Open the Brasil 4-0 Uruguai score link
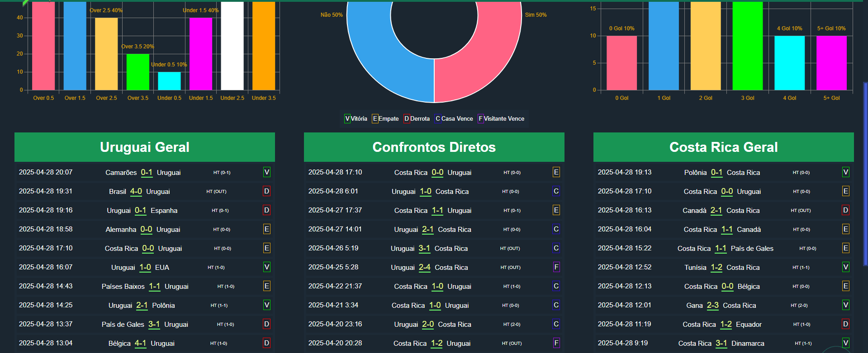Viewport: 868px width, 353px height. (136, 191)
